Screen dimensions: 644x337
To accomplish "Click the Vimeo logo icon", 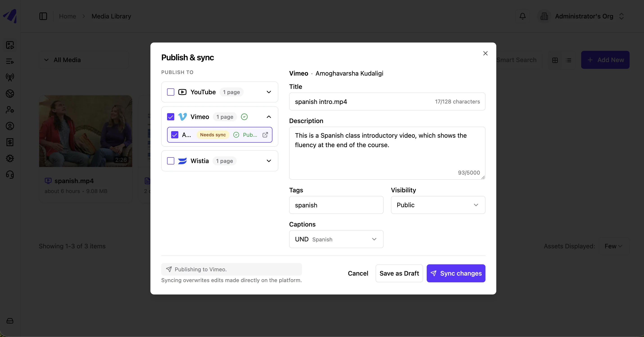I will tap(182, 117).
